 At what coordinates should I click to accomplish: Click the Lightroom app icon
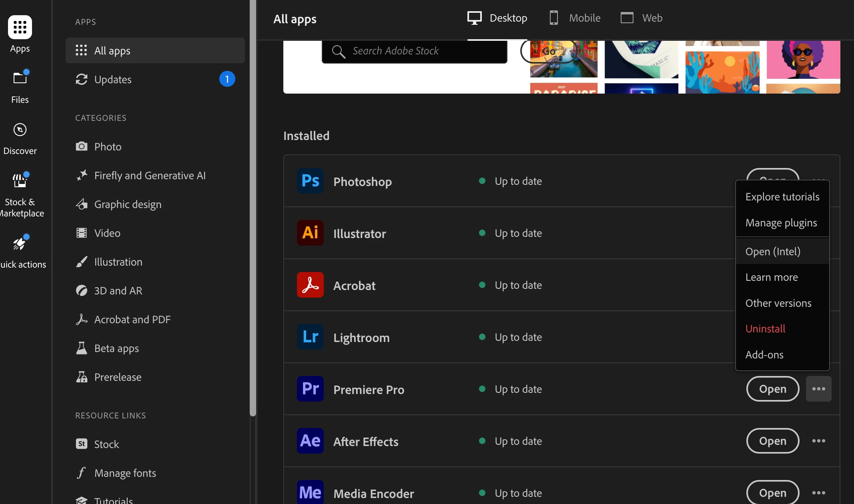[x=310, y=337]
